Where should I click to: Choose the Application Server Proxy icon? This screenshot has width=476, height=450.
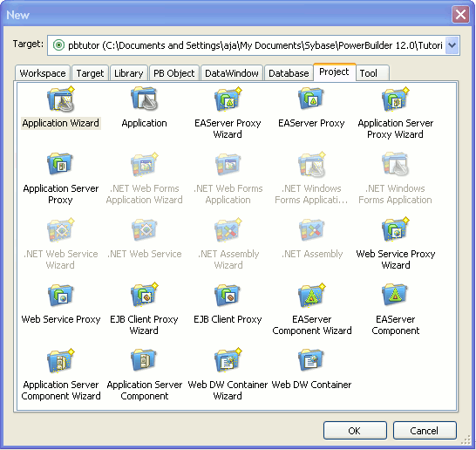coord(60,164)
